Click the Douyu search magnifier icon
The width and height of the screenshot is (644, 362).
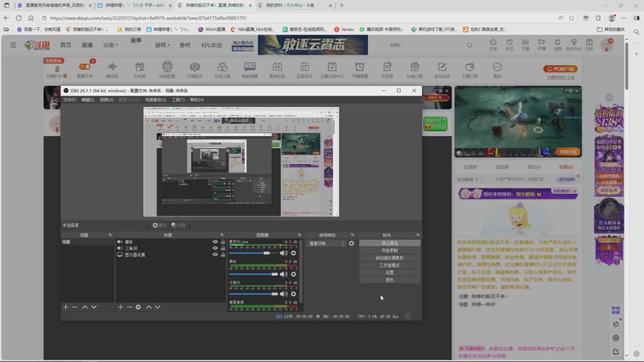coord(469,45)
